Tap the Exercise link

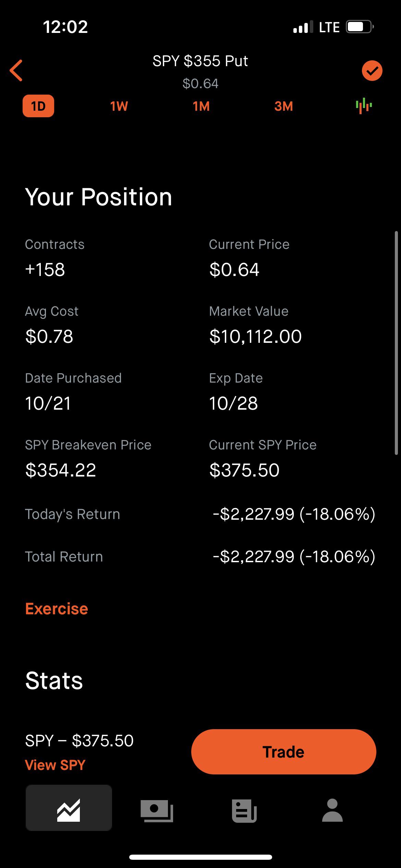[57, 609]
